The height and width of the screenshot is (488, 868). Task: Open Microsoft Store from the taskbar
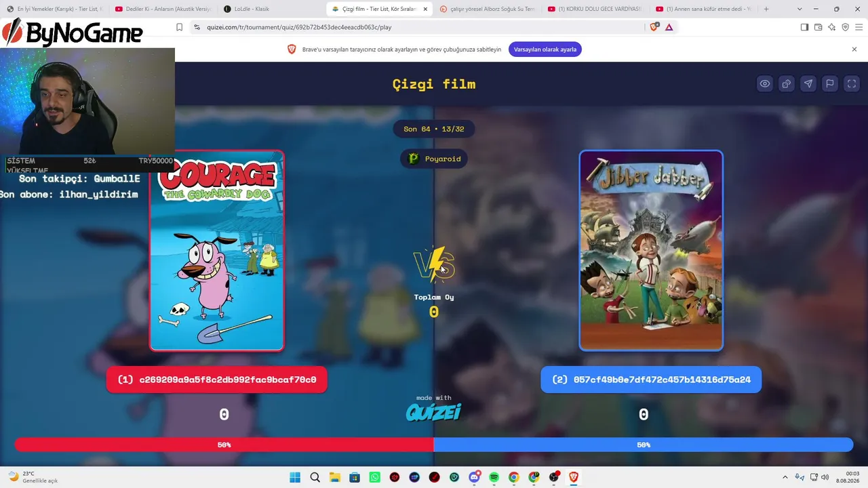[355, 477]
